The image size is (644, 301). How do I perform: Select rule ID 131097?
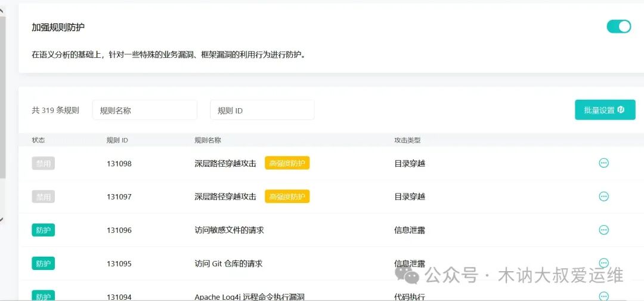119,197
